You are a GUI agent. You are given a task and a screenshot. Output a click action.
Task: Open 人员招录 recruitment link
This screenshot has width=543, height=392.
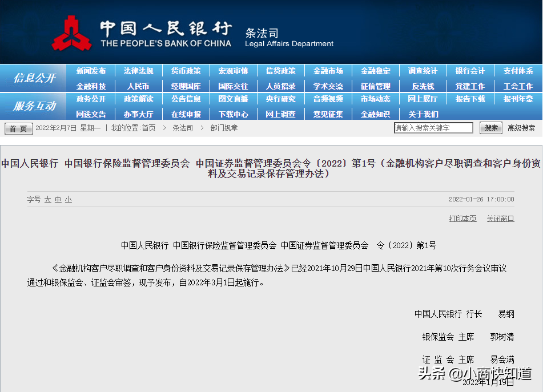[280, 86]
